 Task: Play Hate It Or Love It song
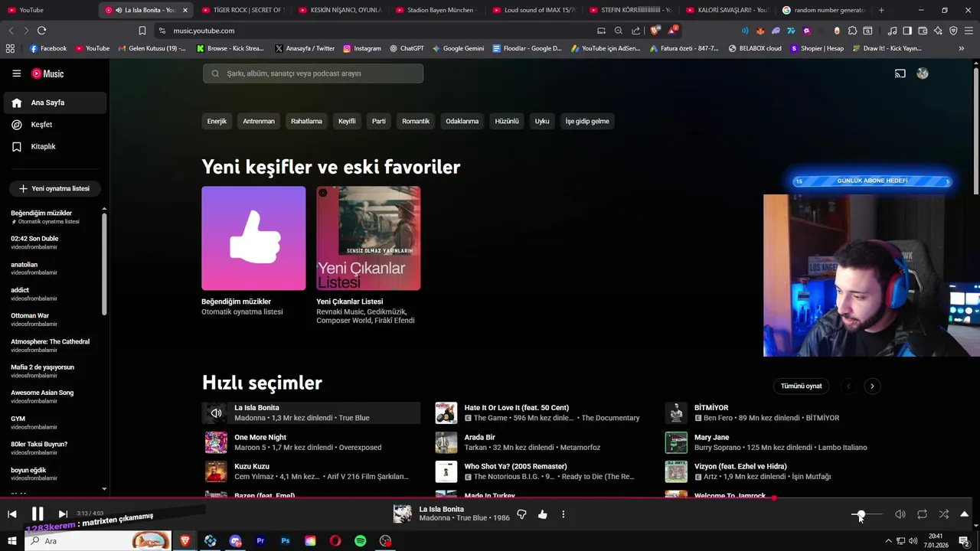click(x=541, y=413)
